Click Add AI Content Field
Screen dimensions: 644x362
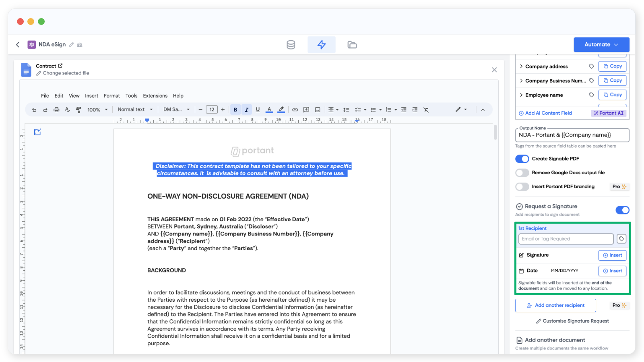545,113
